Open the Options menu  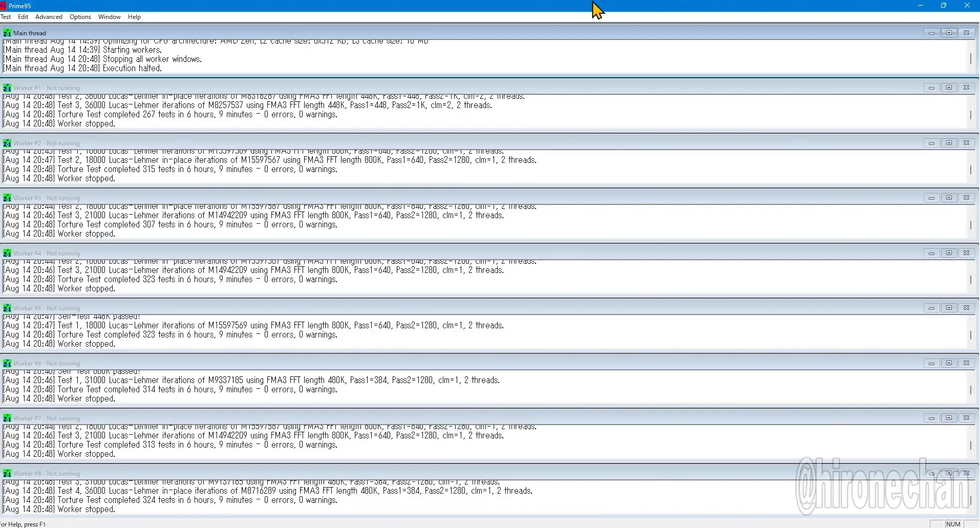tap(80, 17)
